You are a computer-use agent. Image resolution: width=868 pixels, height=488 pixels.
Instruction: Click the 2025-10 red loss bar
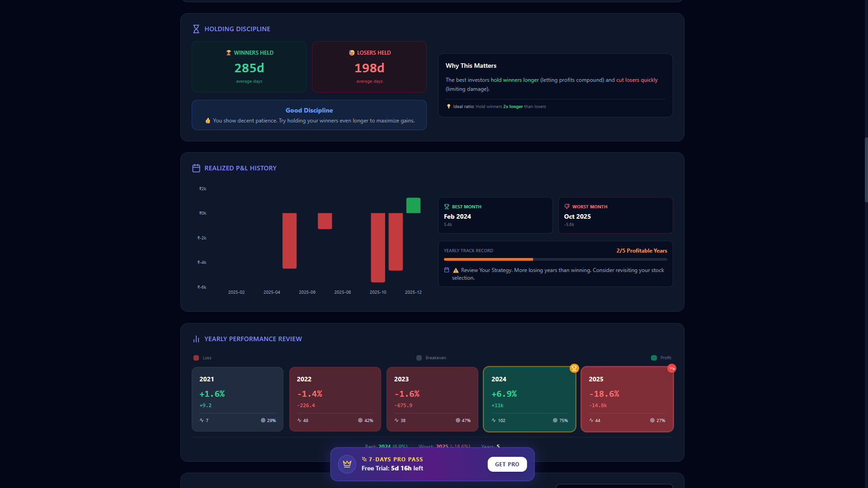(x=378, y=248)
